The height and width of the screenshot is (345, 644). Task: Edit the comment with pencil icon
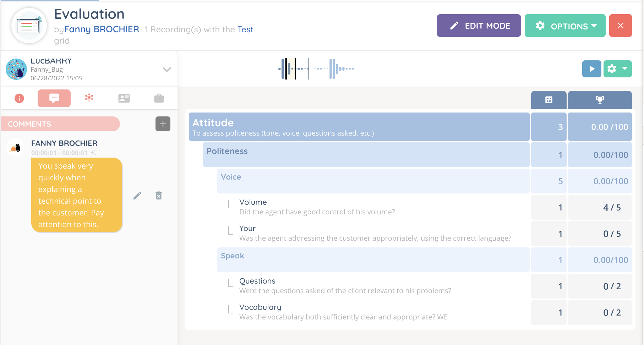137,196
